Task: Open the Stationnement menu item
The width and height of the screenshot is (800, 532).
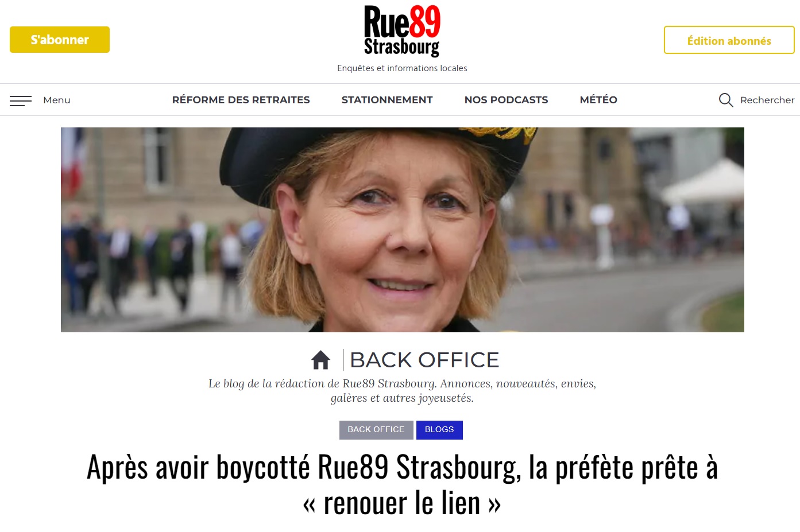Action: pos(387,100)
